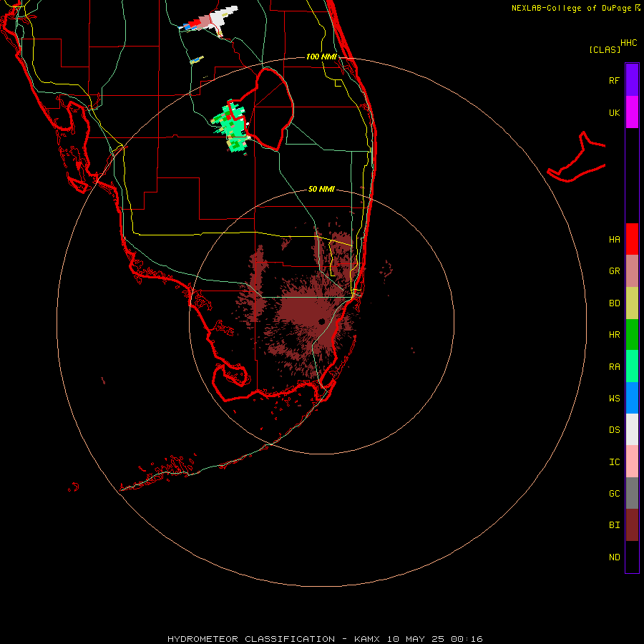Click the NEXLAB-College of DuPage credit text
Screen dimensions: 644x644
(571, 8)
